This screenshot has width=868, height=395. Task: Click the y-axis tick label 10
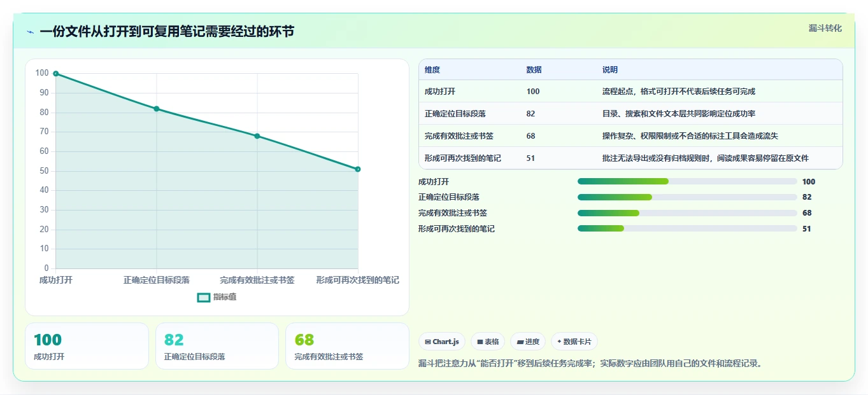click(x=45, y=249)
